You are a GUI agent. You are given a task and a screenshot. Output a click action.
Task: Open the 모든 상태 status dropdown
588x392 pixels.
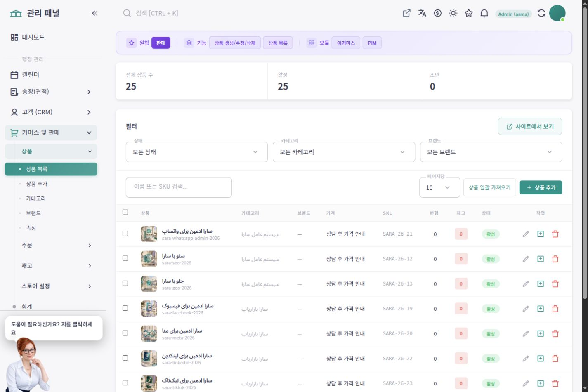pos(197,152)
